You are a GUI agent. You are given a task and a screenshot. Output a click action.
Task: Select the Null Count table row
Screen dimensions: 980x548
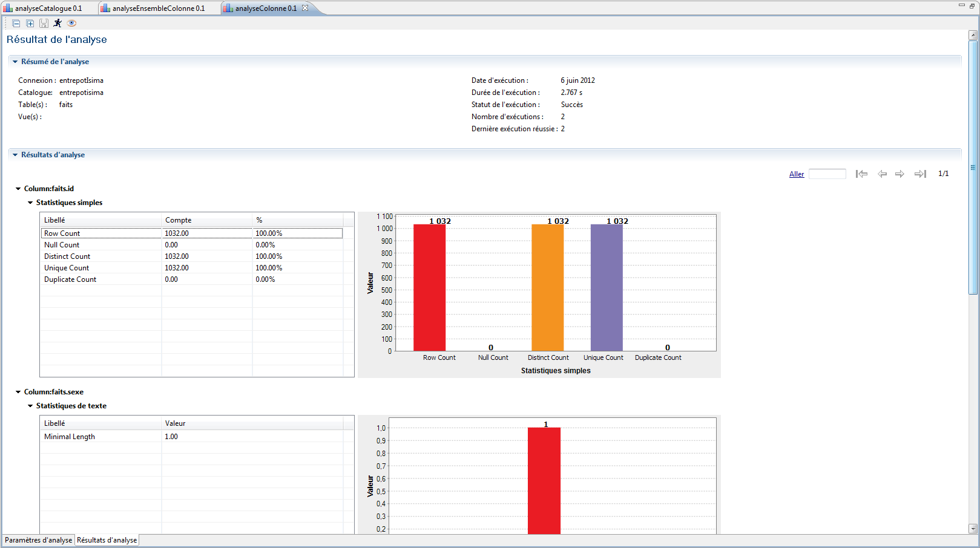pyautogui.click(x=62, y=245)
